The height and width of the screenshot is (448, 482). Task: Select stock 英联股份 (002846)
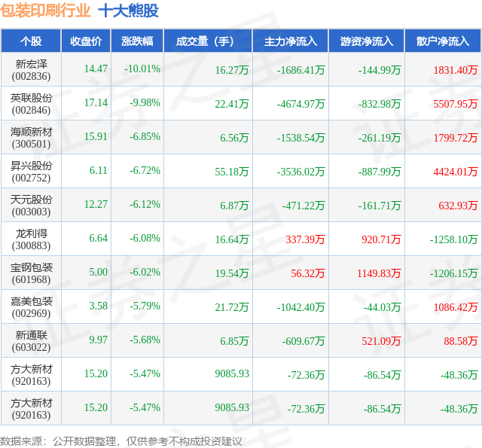(31, 104)
